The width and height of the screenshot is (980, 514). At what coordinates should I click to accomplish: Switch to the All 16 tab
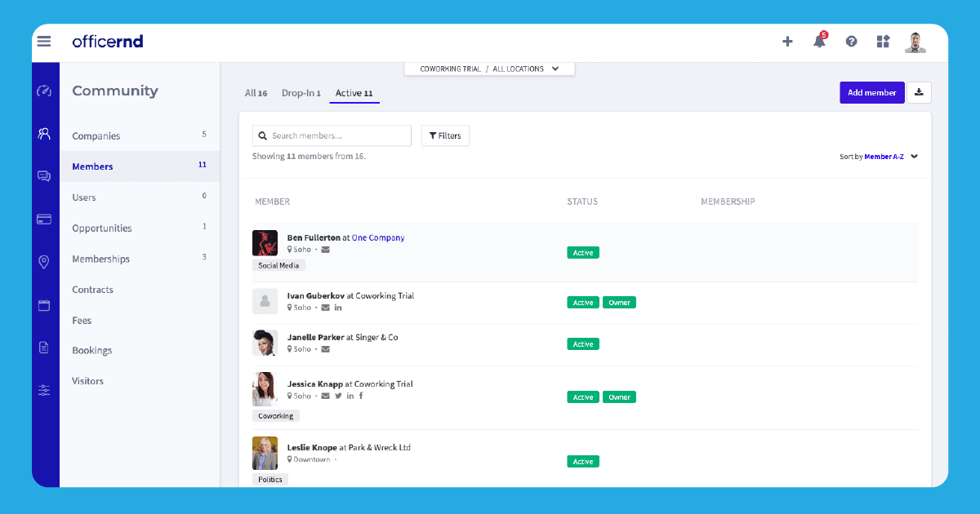point(256,93)
